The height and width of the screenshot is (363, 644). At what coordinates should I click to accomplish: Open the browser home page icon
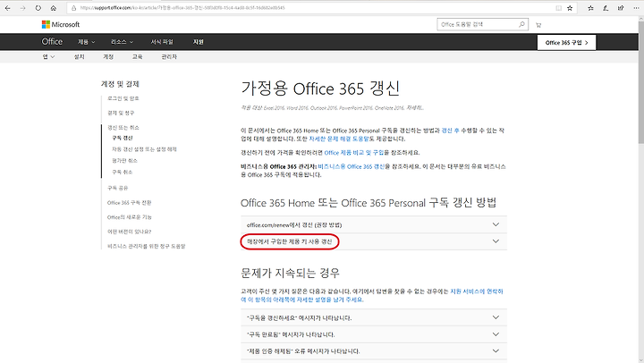(x=54, y=8)
